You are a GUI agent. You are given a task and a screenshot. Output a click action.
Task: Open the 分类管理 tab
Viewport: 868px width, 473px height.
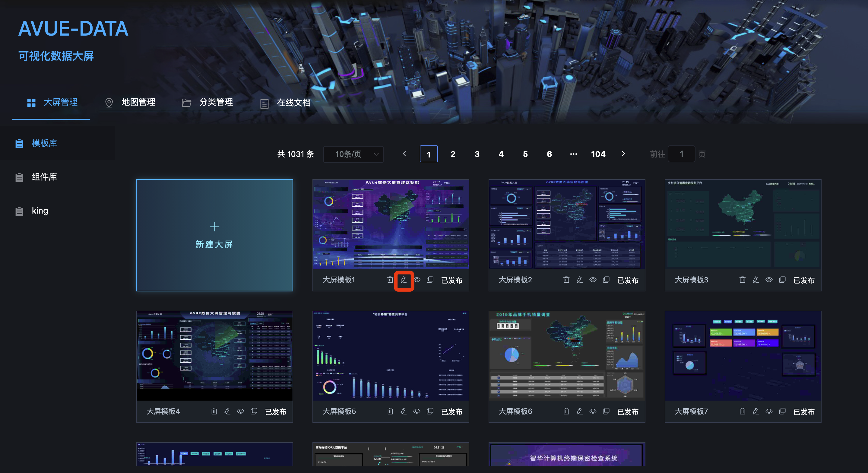point(207,102)
